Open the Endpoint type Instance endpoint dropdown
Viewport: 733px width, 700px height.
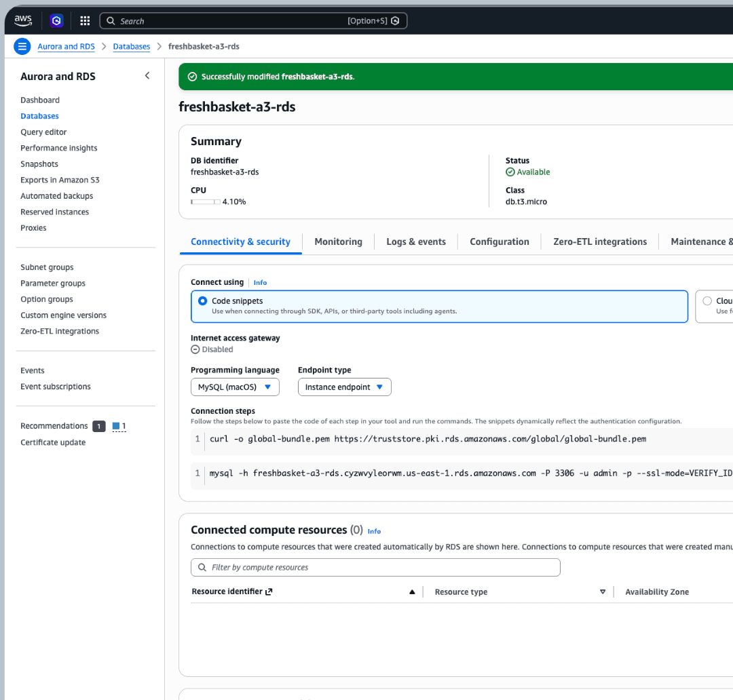click(x=345, y=387)
